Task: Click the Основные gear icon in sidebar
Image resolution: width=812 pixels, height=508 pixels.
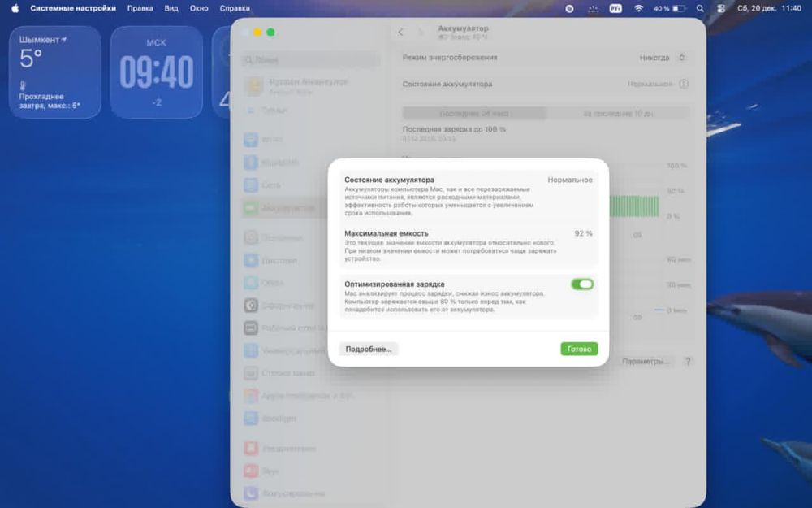Action: pyautogui.click(x=251, y=237)
